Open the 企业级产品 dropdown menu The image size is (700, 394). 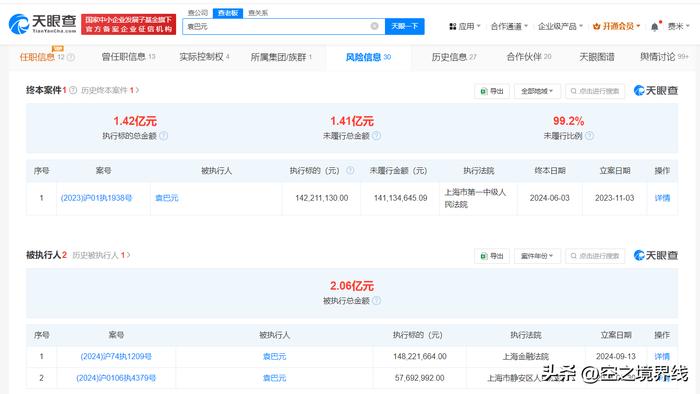(560, 26)
